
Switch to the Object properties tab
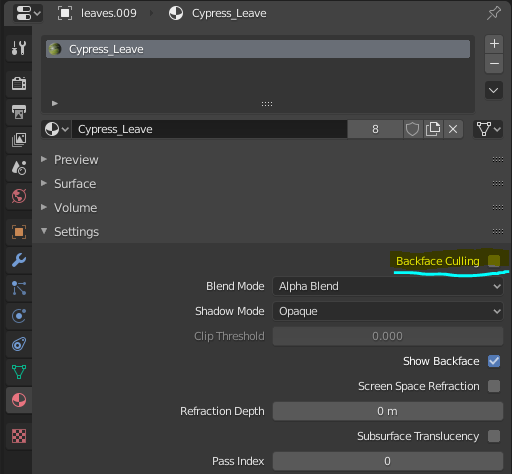(19, 232)
